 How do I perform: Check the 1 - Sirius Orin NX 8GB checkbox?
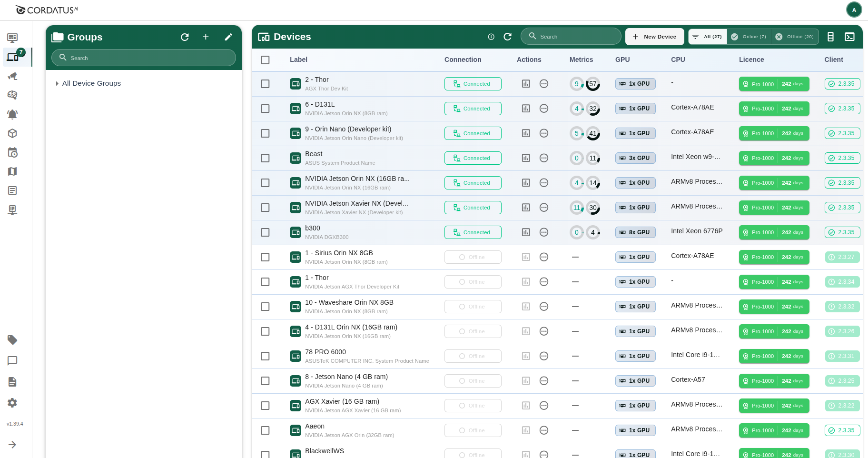coord(265,257)
